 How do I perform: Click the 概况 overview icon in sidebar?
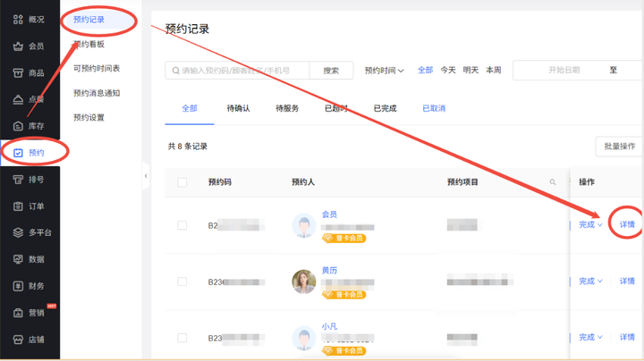click(x=18, y=20)
